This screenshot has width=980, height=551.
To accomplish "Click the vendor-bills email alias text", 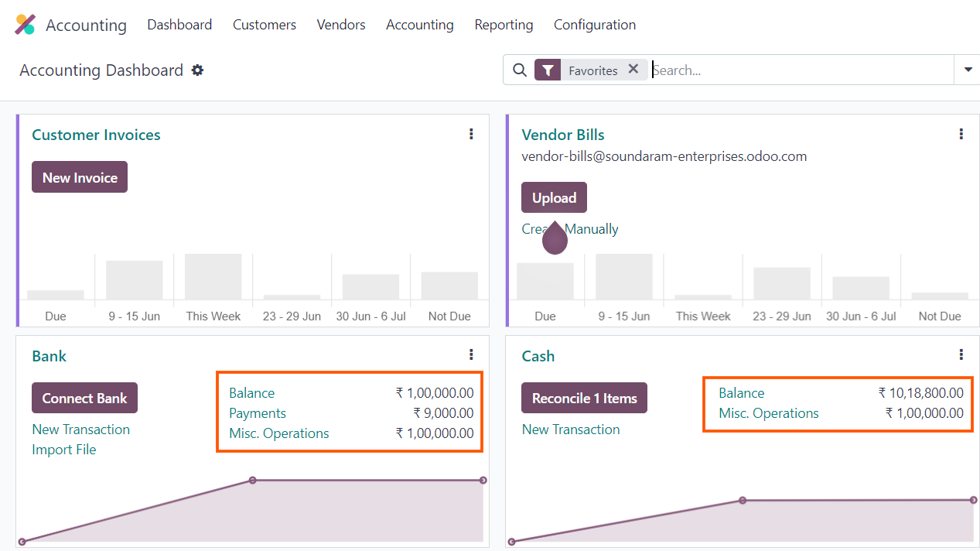I will coord(664,156).
